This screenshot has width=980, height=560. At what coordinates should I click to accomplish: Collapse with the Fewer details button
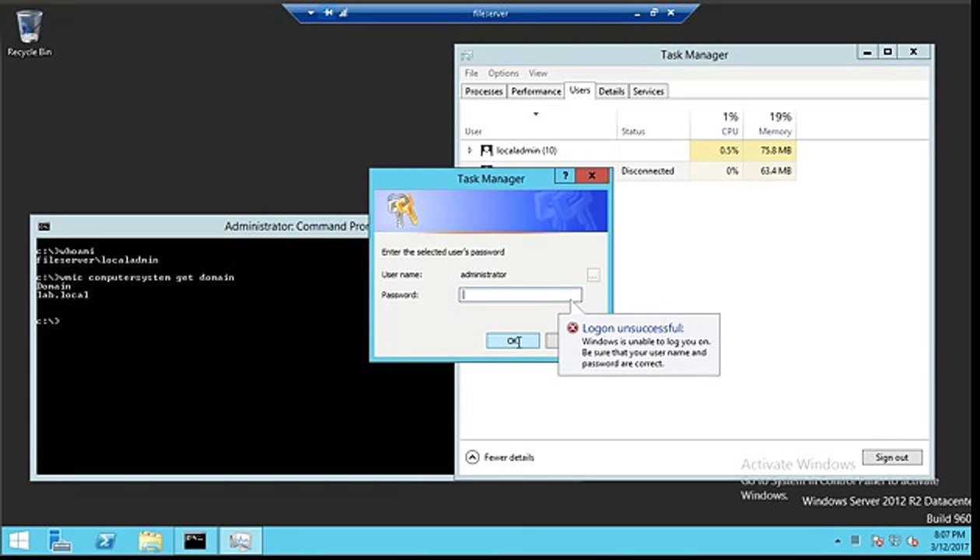click(499, 457)
